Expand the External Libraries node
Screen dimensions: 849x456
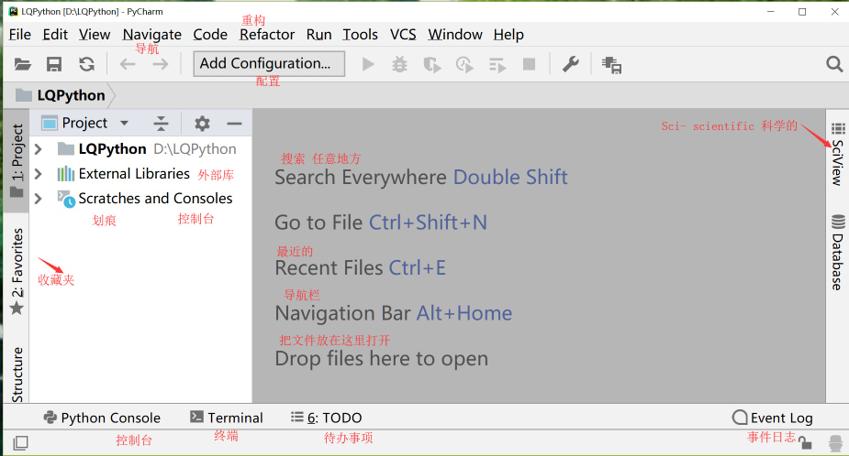click(x=38, y=174)
